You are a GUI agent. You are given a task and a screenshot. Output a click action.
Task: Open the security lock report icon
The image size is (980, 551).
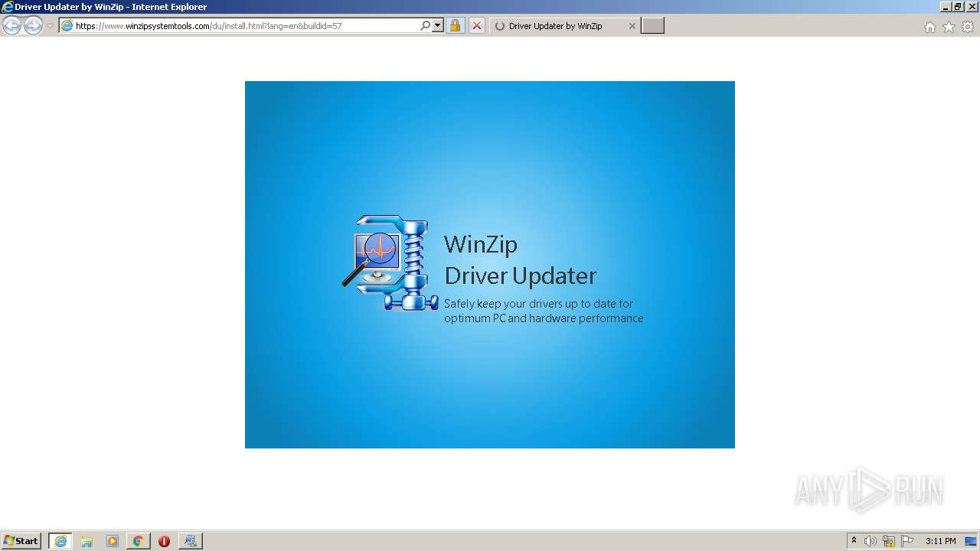[x=455, y=26]
